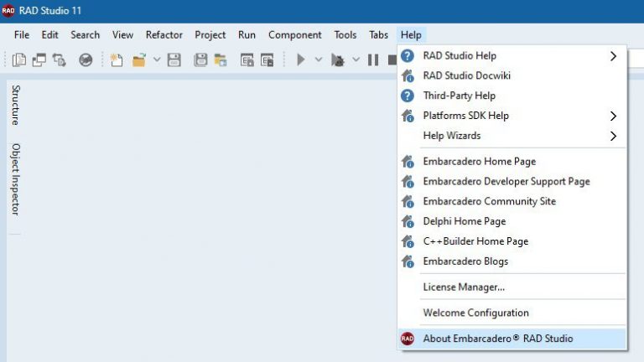Toggle Form/Unit view icon
Screen dimensions: 644x362
60,60
